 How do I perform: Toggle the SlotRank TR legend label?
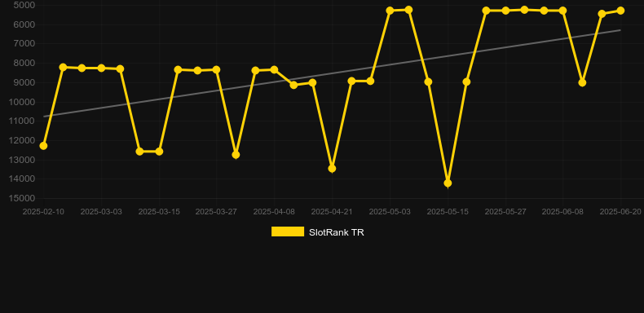[337, 232]
